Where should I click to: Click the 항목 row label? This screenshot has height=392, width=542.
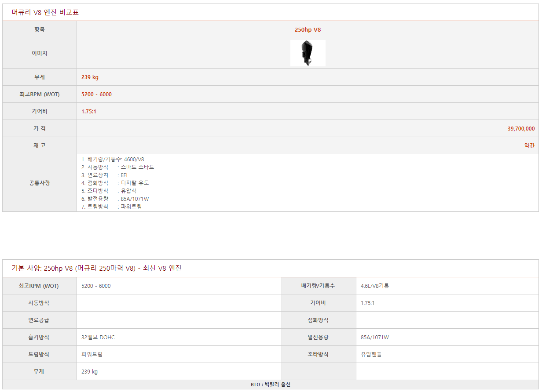pyautogui.click(x=40, y=30)
